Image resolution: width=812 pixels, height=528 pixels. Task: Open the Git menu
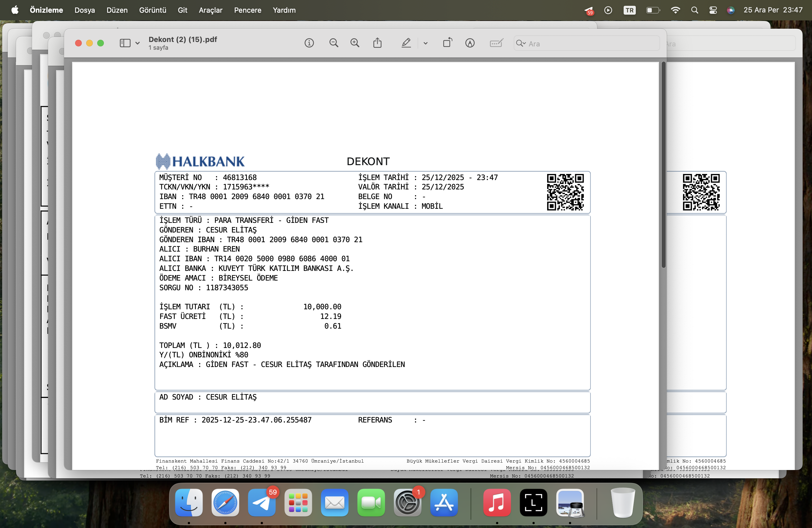tap(183, 10)
